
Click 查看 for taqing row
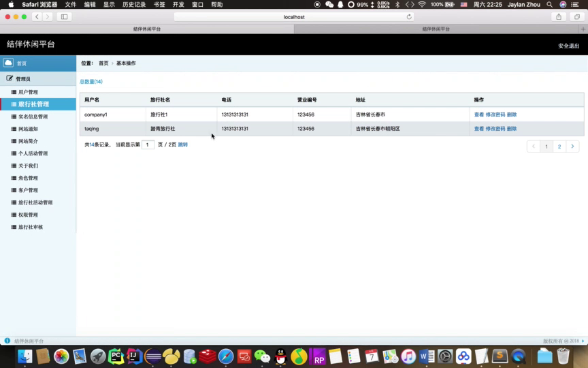pos(479,128)
